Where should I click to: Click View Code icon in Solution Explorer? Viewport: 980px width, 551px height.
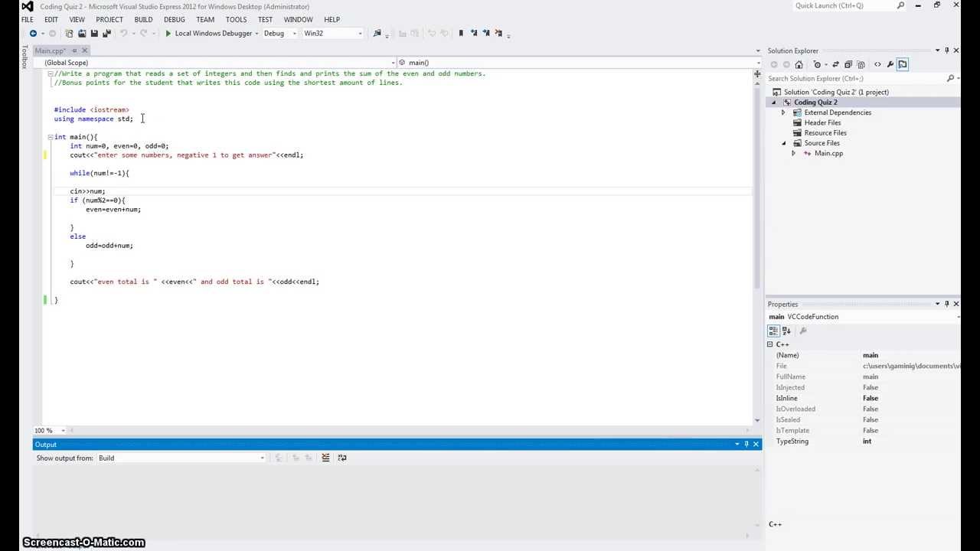pyautogui.click(x=877, y=64)
